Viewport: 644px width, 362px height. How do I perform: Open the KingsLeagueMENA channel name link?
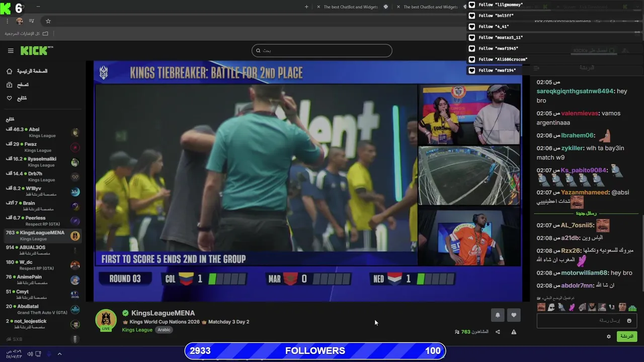(x=163, y=313)
